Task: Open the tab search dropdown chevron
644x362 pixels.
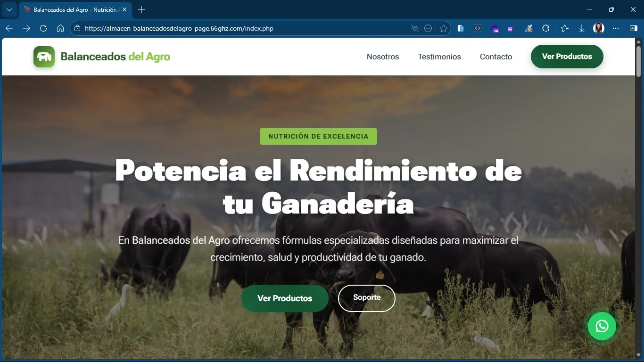Action: coord(9,9)
